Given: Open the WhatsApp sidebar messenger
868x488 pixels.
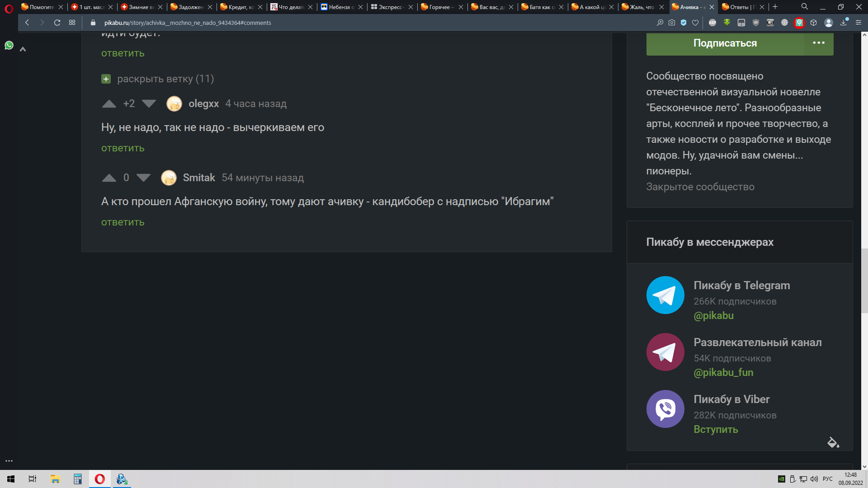Looking at the screenshot, I should point(9,45).
